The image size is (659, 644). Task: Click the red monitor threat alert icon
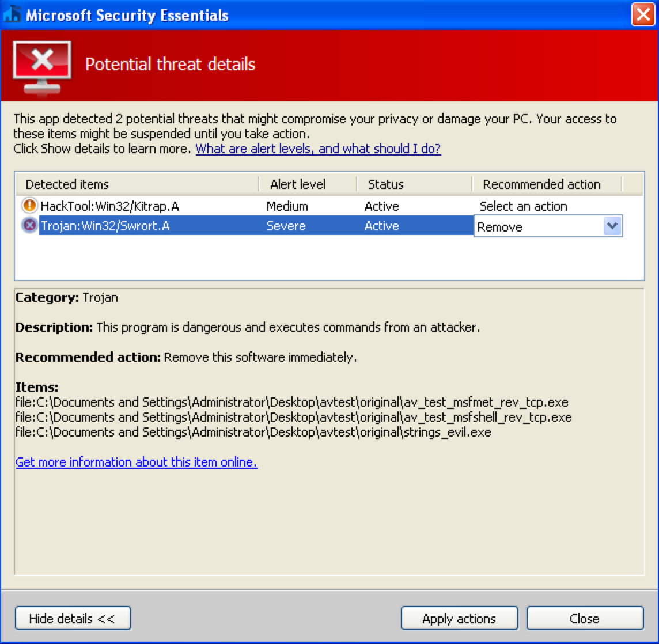[x=41, y=66]
